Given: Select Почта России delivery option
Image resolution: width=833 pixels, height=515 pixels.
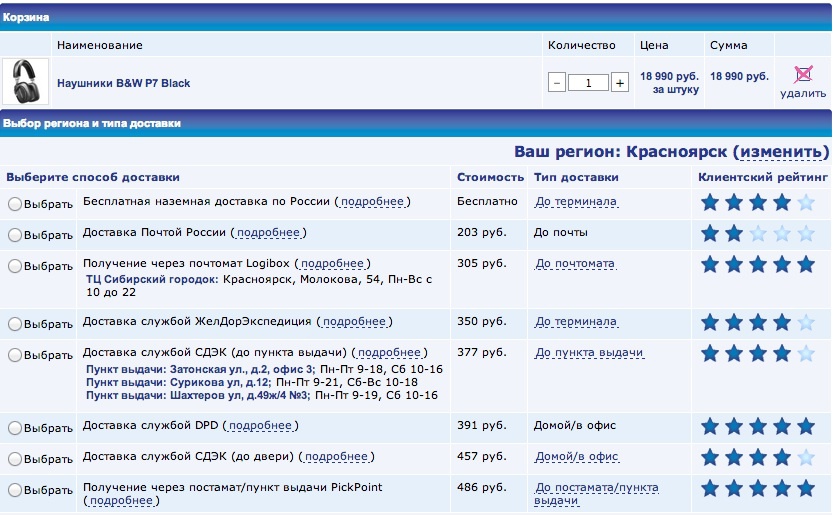Looking at the screenshot, I should [15, 234].
